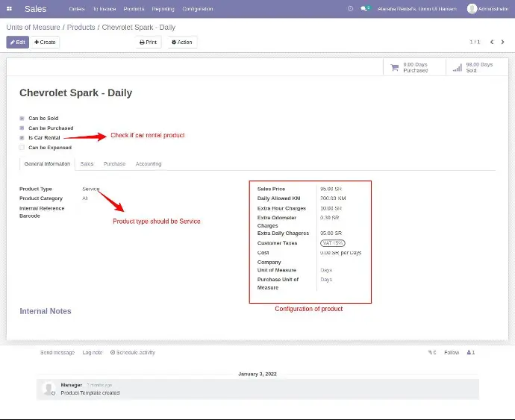Open the company switcher in navbar
Screen dimensions: 515x420
click(416, 9)
